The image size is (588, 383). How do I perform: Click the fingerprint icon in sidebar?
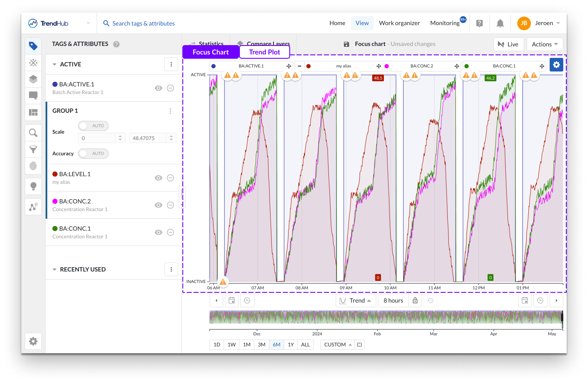coord(33,166)
